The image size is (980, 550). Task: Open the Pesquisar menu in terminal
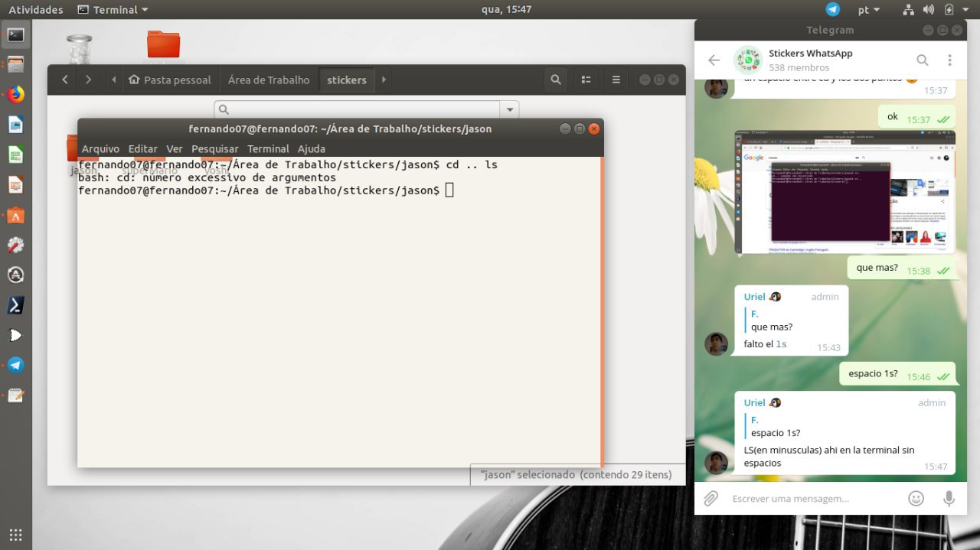tap(215, 148)
